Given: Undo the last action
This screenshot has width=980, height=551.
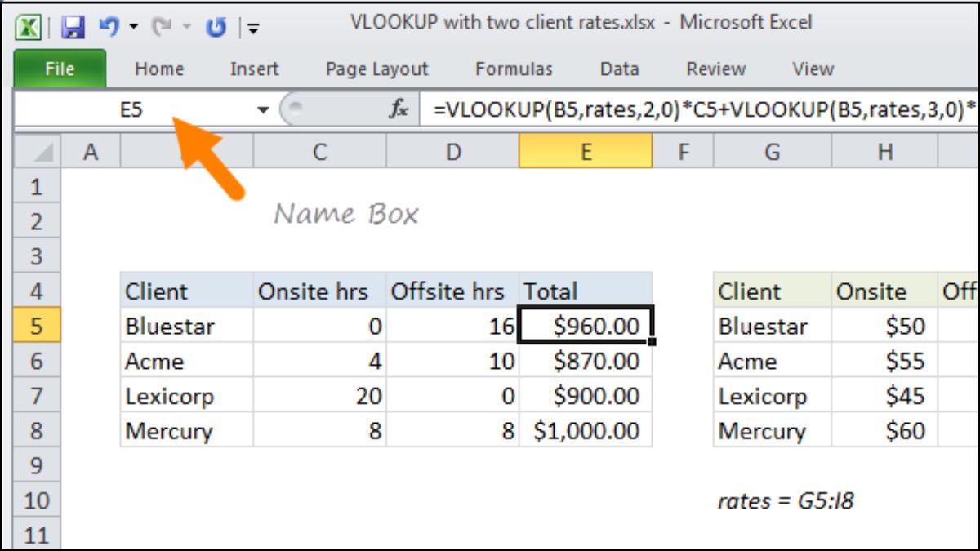Looking at the screenshot, I should 109,24.
